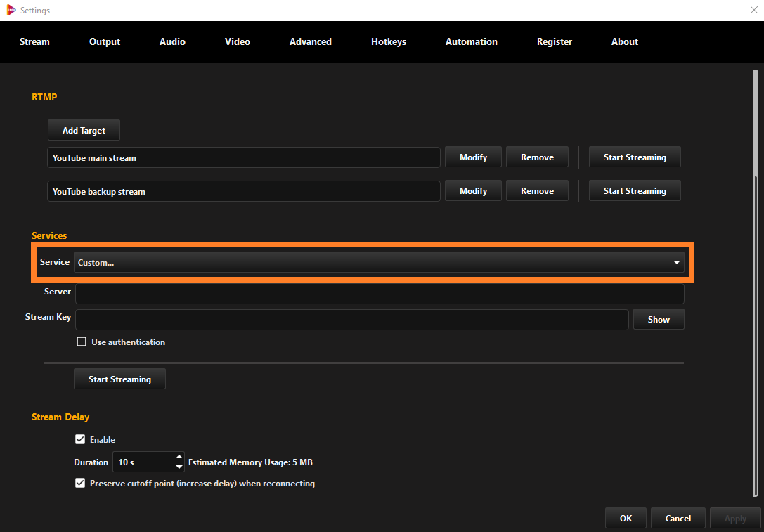Open the Automation tab

tap(471, 41)
